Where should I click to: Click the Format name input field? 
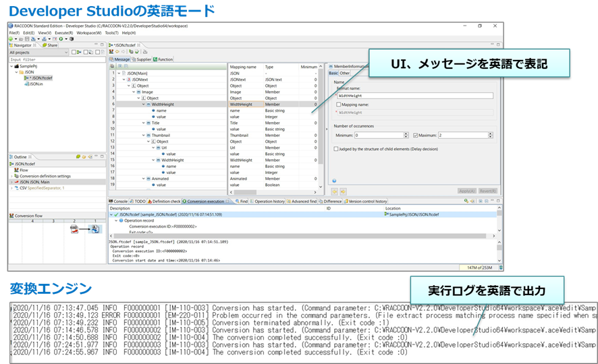click(415, 96)
